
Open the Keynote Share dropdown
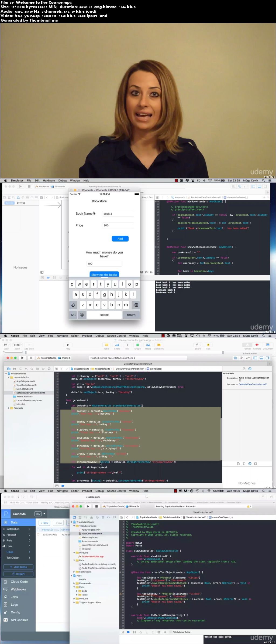[198, 345]
